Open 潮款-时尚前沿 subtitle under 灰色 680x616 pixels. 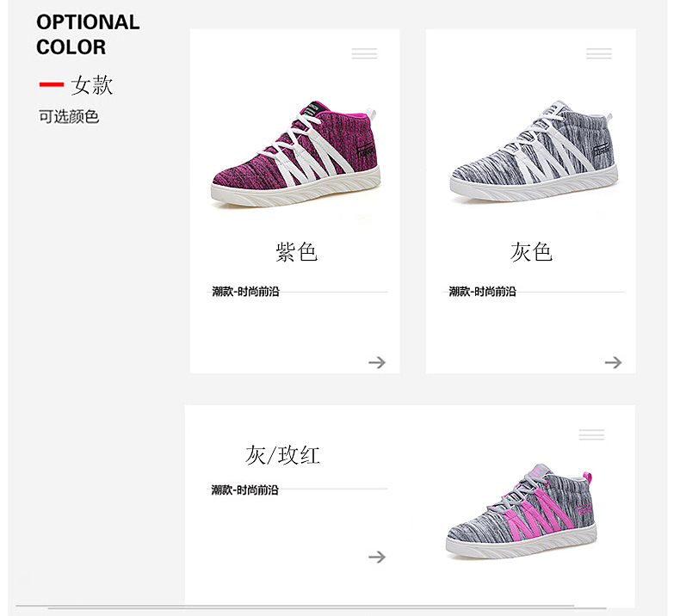click(x=482, y=292)
